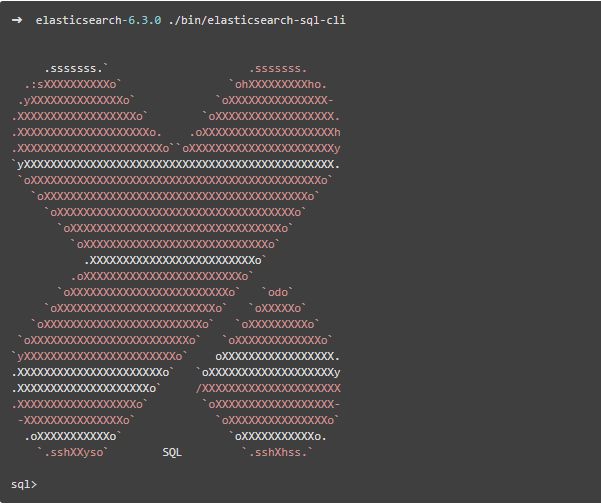Click the sql> prompt input line
This screenshot has height=504, width=601.
24,484
